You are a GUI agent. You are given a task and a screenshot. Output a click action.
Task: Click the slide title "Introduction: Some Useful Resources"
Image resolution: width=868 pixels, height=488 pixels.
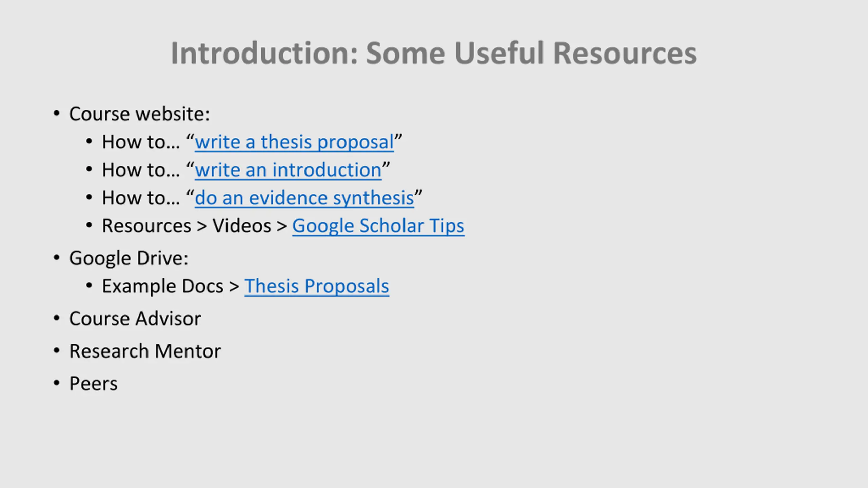pos(434,53)
